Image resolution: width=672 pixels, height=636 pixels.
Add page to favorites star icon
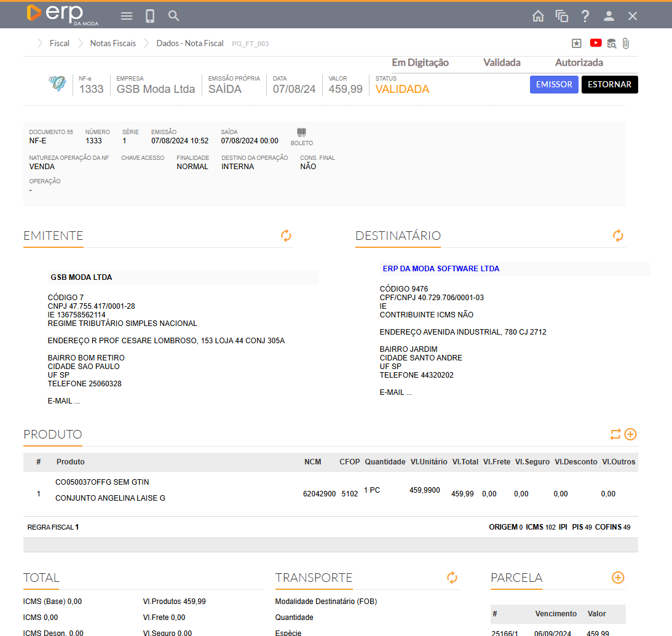[x=577, y=43]
